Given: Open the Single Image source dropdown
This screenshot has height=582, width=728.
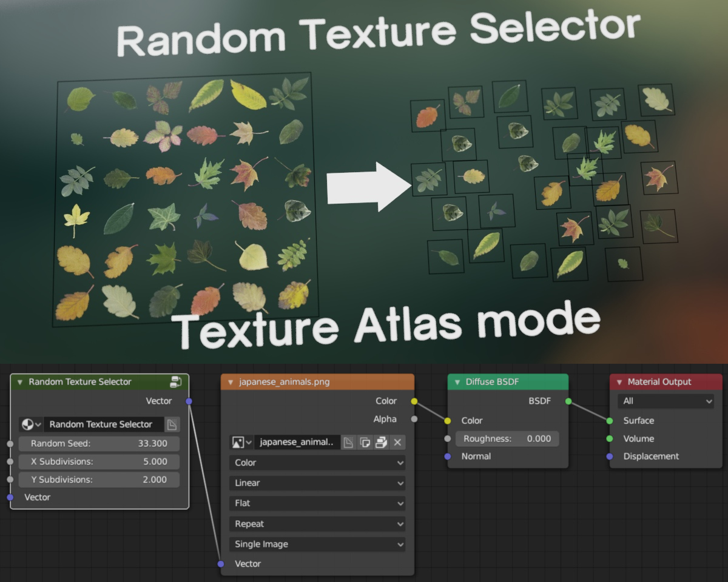Looking at the screenshot, I should [317, 544].
